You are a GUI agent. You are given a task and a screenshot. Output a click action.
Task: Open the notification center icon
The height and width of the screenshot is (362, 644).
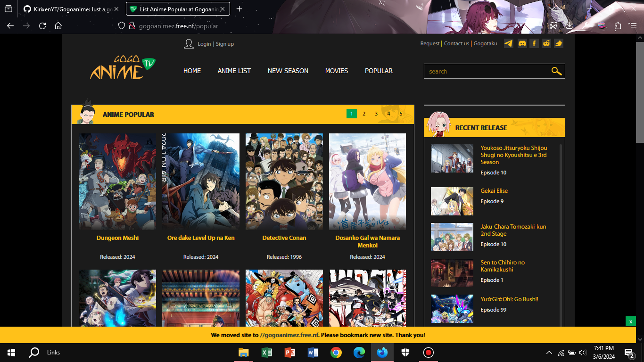(629, 353)
